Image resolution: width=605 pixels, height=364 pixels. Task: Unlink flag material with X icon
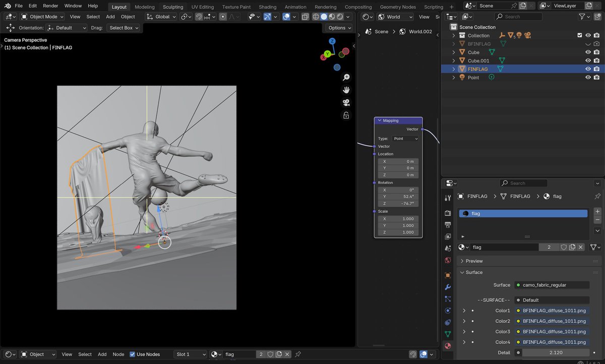(x=581, y=247)
